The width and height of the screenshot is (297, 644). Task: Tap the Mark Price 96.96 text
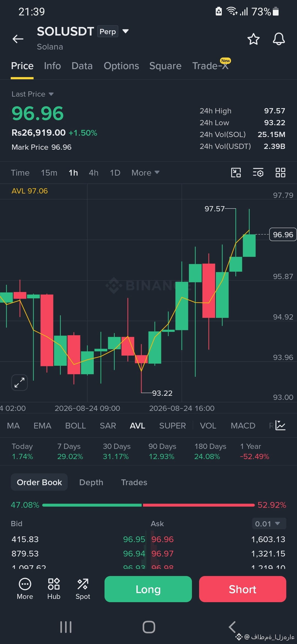click(x=42, y=147)
